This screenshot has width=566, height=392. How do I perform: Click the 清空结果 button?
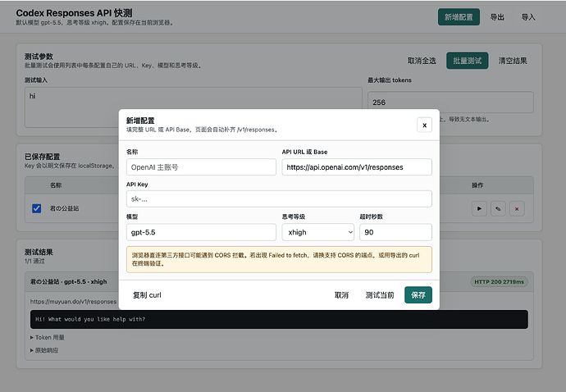[x=513, y=61]
